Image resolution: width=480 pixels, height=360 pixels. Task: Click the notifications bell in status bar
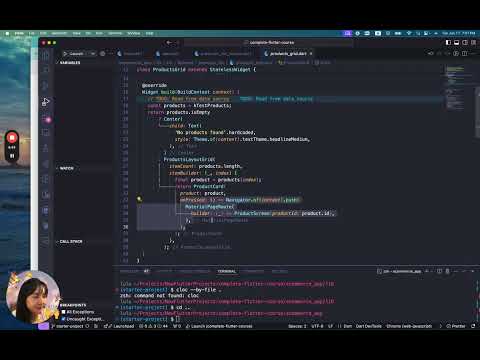[473, 326]
